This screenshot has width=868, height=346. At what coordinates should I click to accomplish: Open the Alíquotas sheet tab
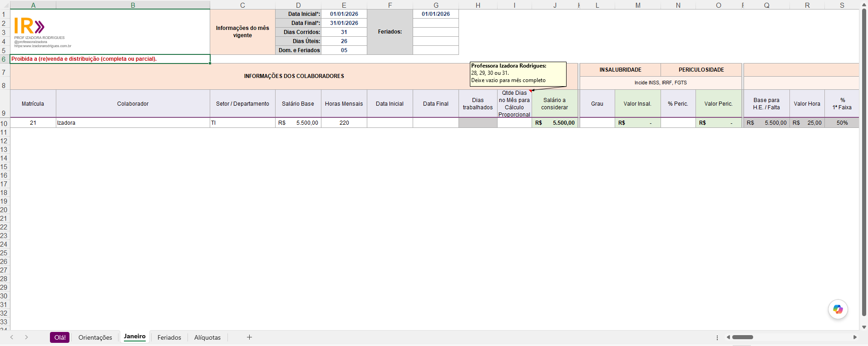(x=207, y=337)
